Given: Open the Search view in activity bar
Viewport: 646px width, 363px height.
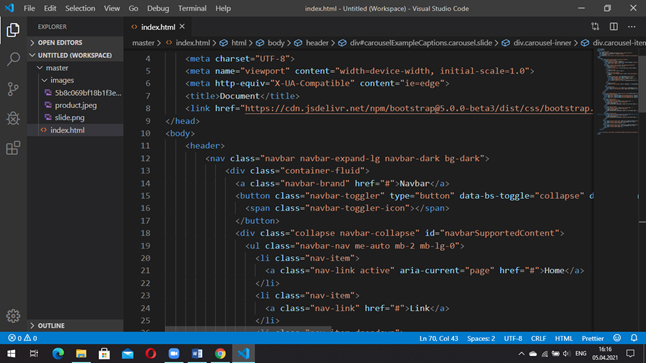Looking at the screenshot, I should coord(13,59).
